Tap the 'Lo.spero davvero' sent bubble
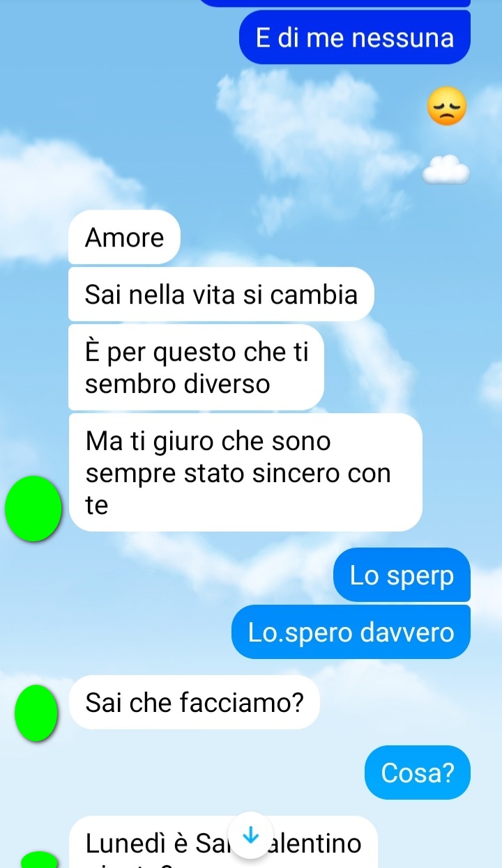 point(351,633)
